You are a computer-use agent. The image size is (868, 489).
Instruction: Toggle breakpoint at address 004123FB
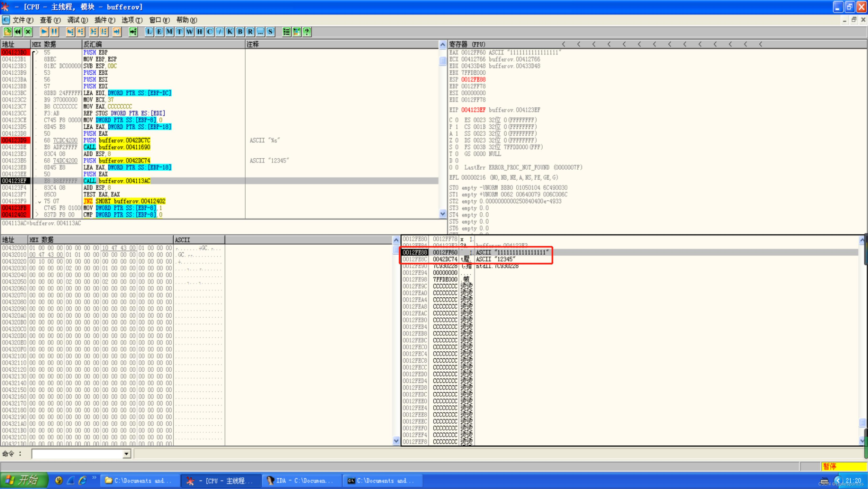point(15,208)
